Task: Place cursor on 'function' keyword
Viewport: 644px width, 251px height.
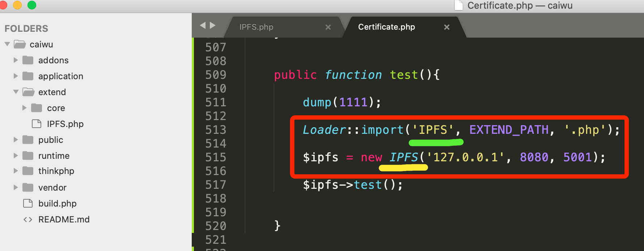Action: click(353, 75)
